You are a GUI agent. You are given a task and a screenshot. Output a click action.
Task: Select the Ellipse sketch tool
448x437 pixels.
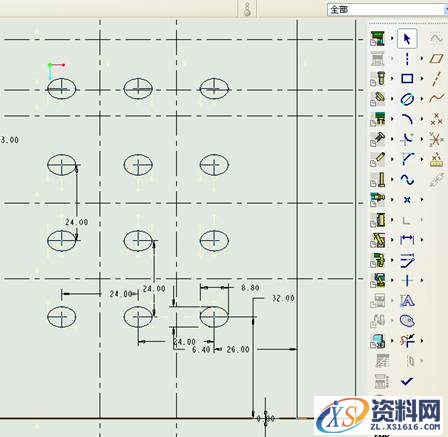pyautogui.click(x=407, y=99)
